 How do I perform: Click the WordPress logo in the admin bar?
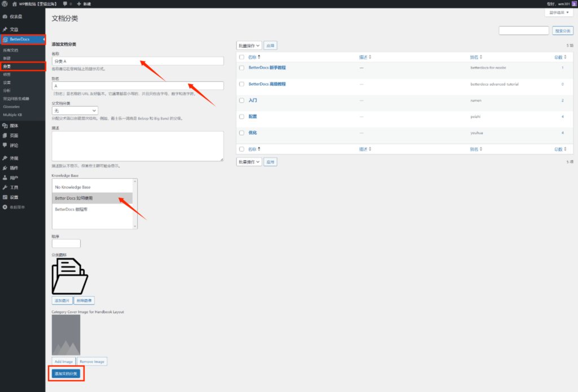tap(5, 4)
